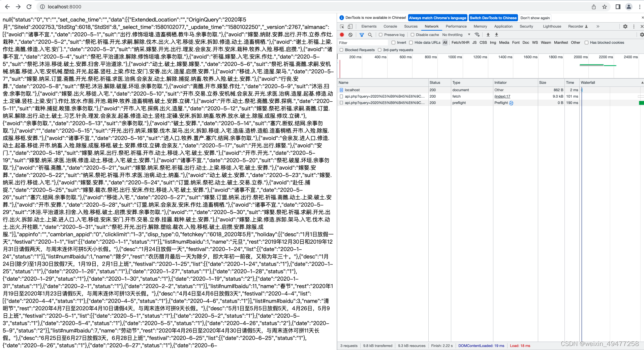Toggle the device toolbar icon
The image size is (644, 350).
pos(350,26)
